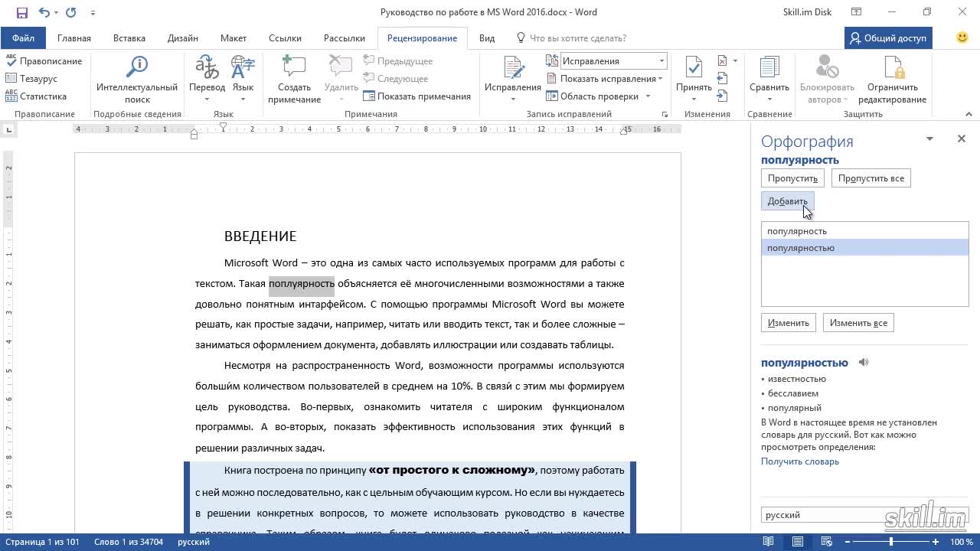Click the word count in the status bar

click(x=129, y=542)
